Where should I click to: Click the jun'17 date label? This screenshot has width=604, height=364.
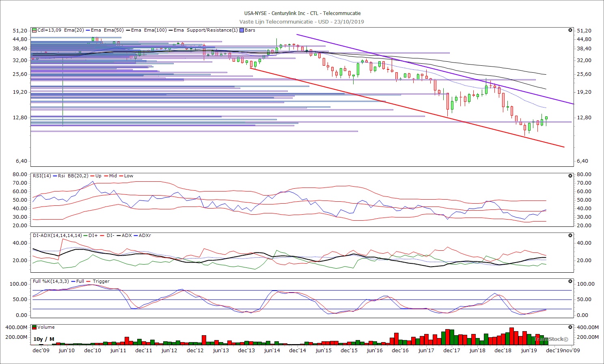click(x=426, y=351)
